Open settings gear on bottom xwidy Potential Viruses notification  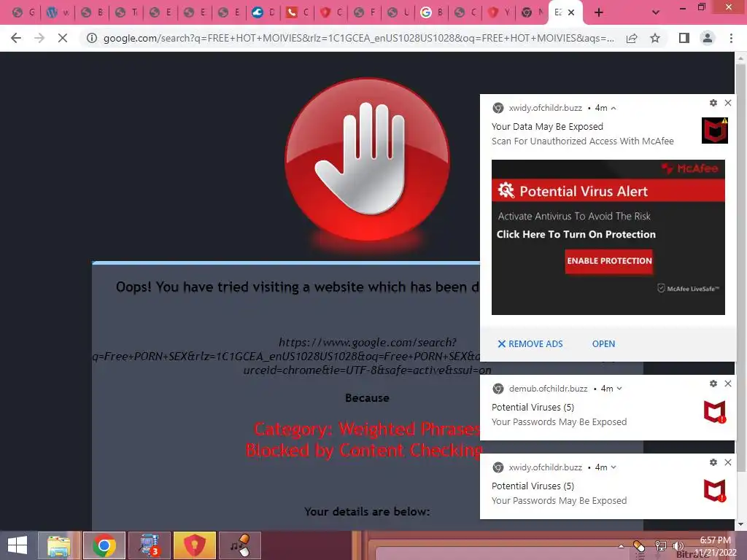(713, 462)
